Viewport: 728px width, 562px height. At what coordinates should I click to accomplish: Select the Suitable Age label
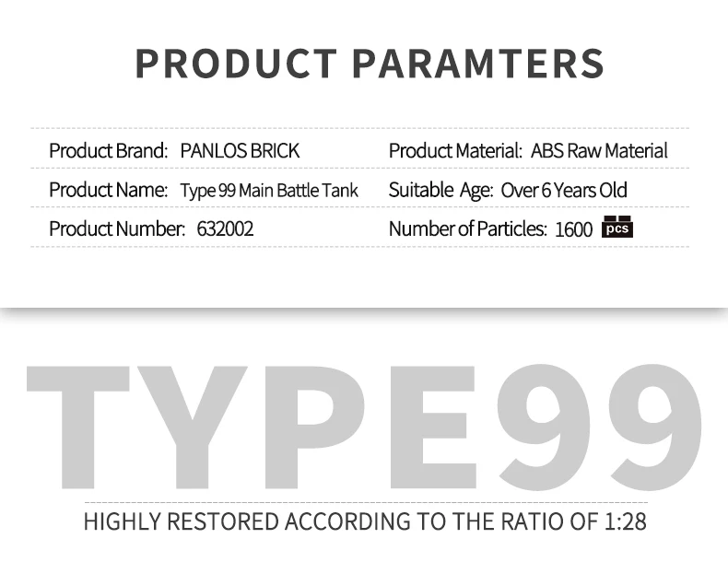pos(440,191)
